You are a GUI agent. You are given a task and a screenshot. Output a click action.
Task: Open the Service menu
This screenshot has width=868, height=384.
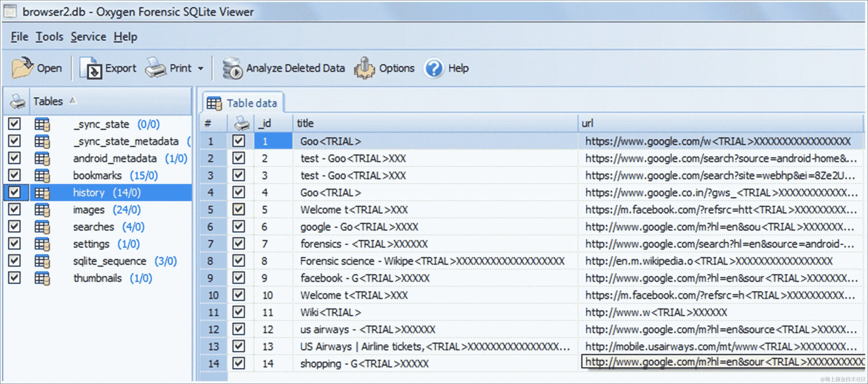click(x=88, y=37)
